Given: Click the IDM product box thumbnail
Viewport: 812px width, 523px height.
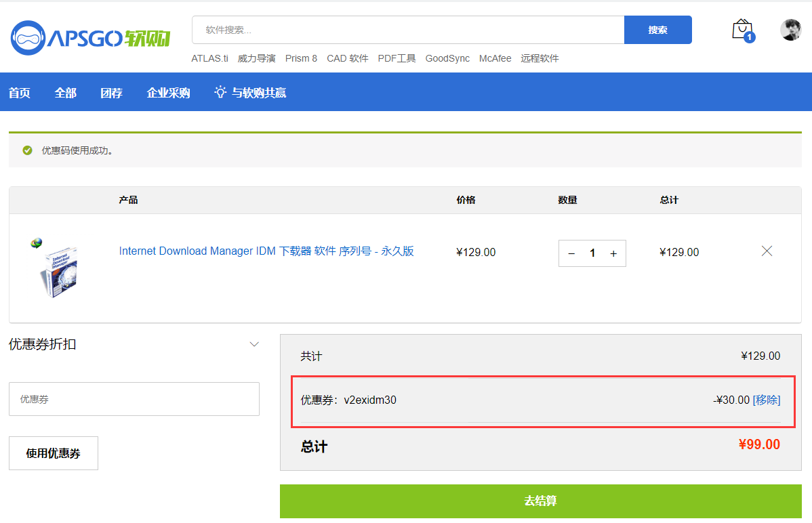Looking at the screenshot, I should tap(54, 267).
